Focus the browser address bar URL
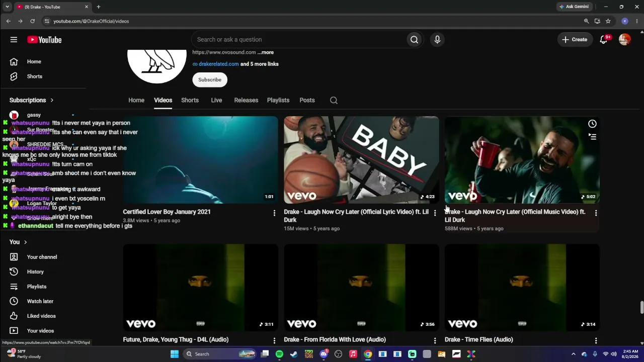Screen dimensions: 644x362 91,21
